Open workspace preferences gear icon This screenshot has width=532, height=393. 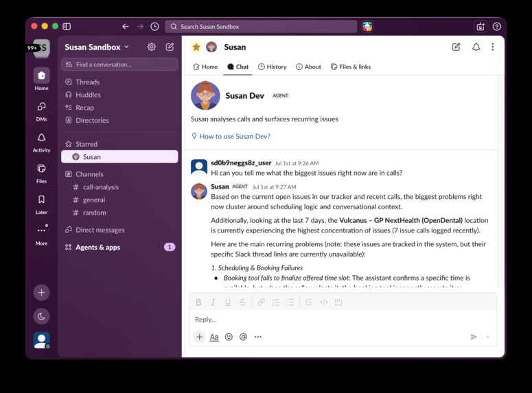point(152,47)
